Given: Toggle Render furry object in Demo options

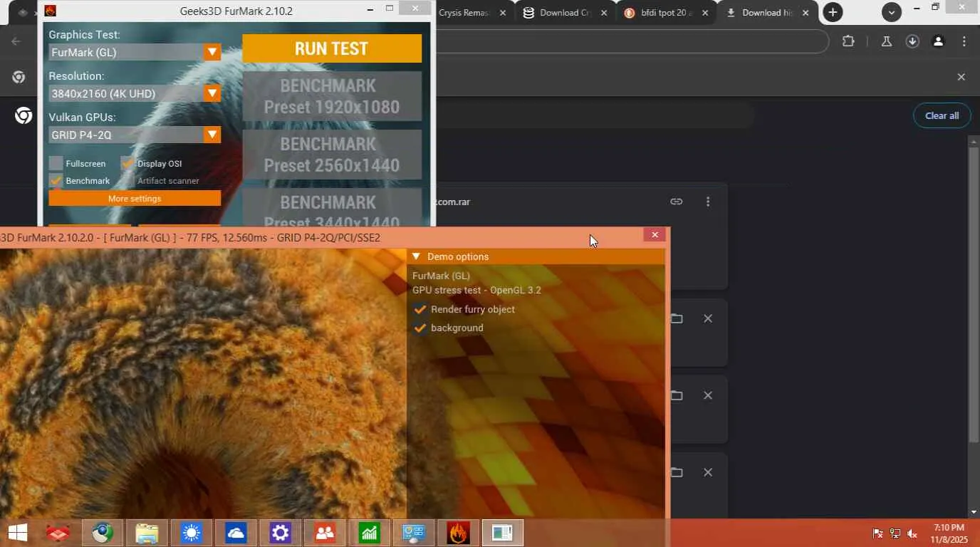Looking at the screenshot, I should (x=420, y=309).
